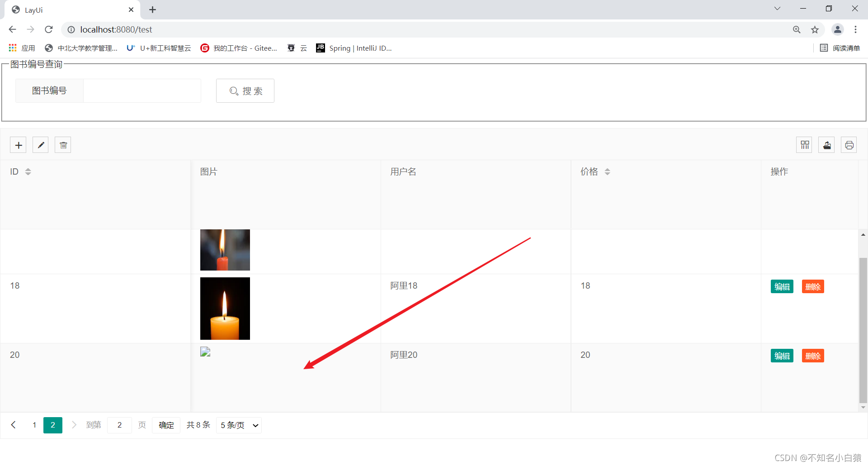Go forward in browser history

(x=30, y=29)
